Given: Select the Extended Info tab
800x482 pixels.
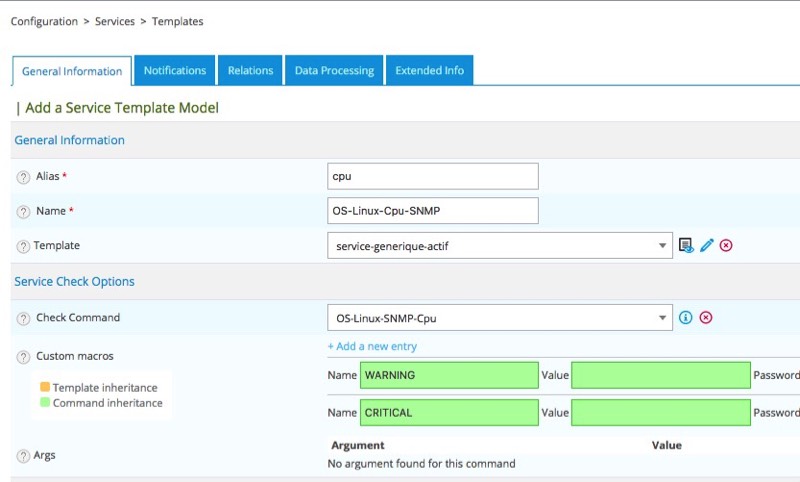Looking at the screenshot, I should pos(429,71).
